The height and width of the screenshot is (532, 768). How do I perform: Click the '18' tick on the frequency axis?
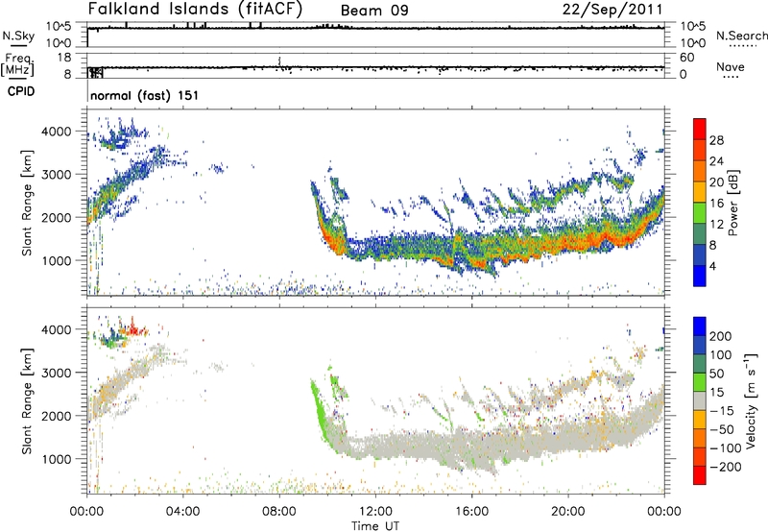pos(63,58)
